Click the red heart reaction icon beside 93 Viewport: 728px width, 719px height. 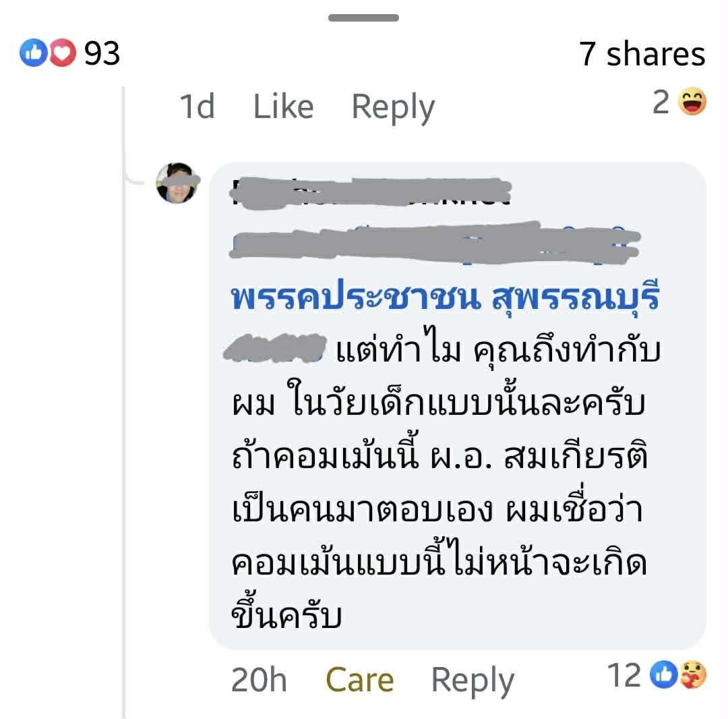pyautogui.click(x=63, y=53)
